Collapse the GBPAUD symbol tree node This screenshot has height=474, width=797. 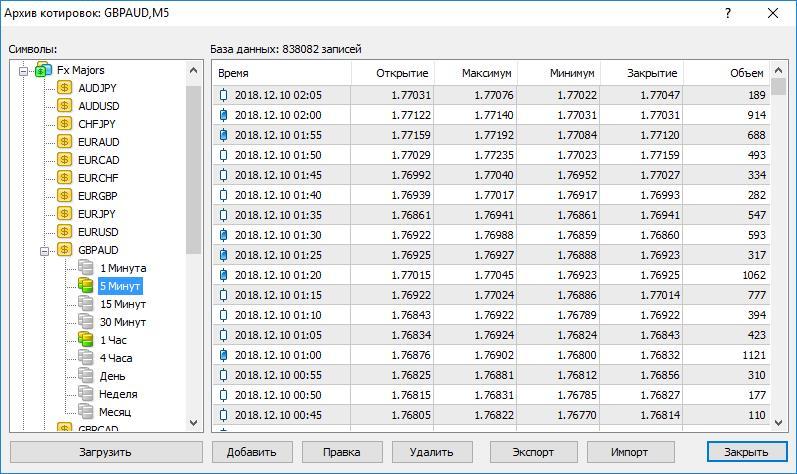[x=45, y=250]
